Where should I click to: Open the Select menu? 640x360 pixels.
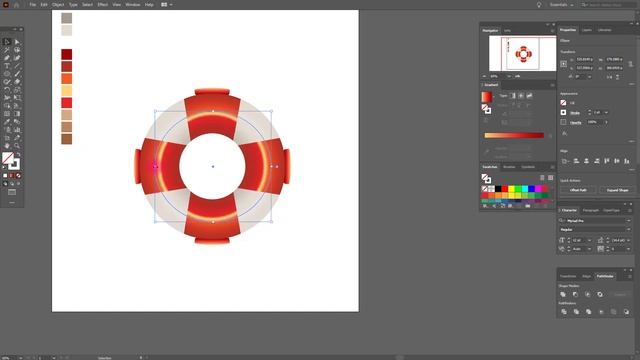coord(87,4)
